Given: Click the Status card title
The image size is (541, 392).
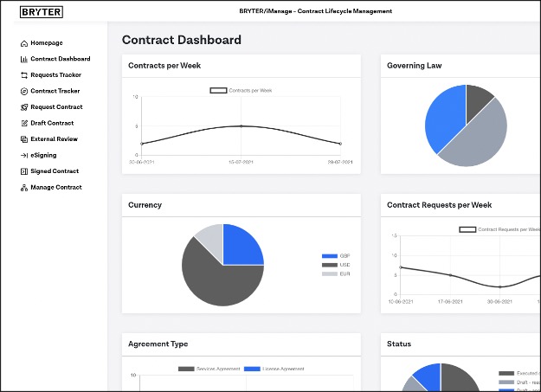Looking at the screenshot, I should click(x=399, y=344).
